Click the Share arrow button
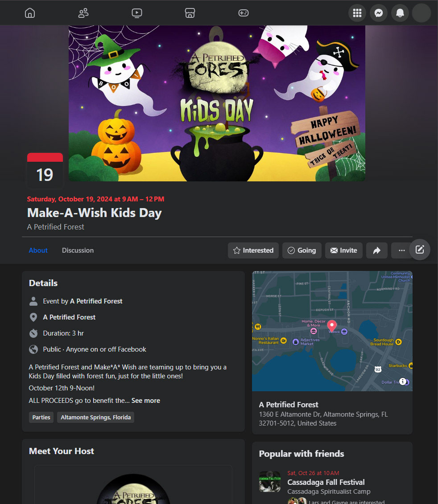438x504 pixels. 377,250
